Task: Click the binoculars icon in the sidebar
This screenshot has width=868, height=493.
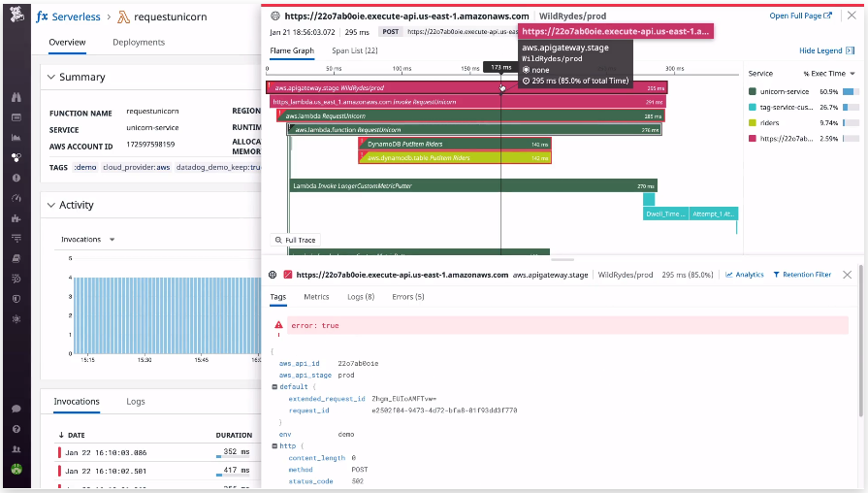Action: click(16, 97)
